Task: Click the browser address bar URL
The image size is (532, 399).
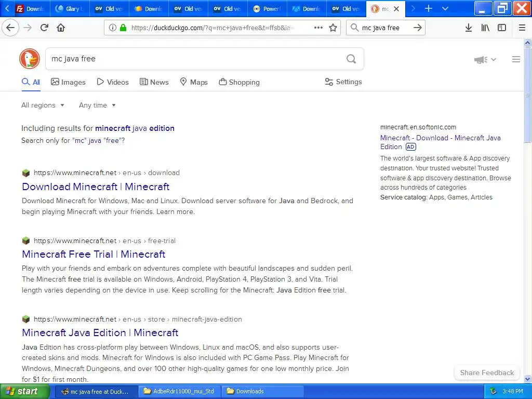Action: 212,28
